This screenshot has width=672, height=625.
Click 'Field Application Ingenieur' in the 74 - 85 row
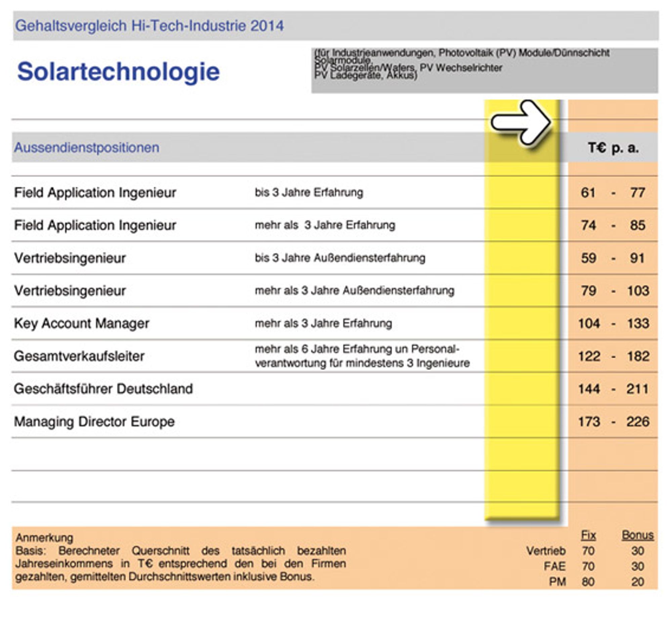point(95,225)
